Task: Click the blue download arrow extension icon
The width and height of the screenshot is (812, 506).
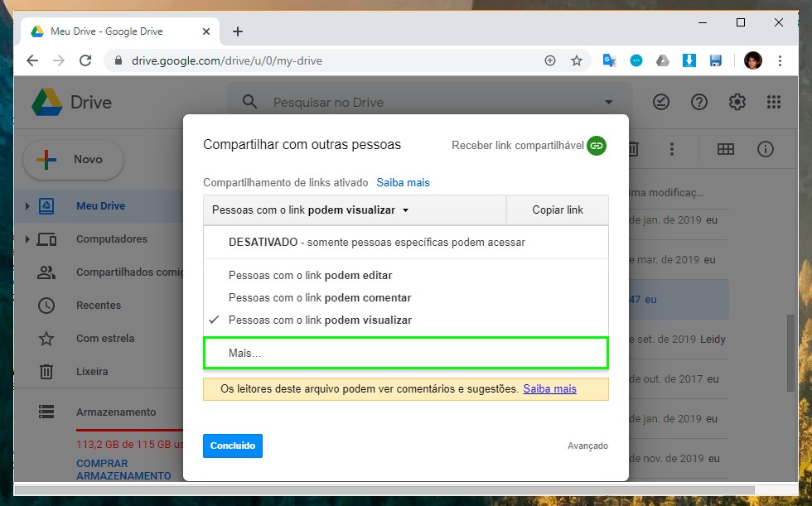Action: pyautogui.click(x=689, y=60)
